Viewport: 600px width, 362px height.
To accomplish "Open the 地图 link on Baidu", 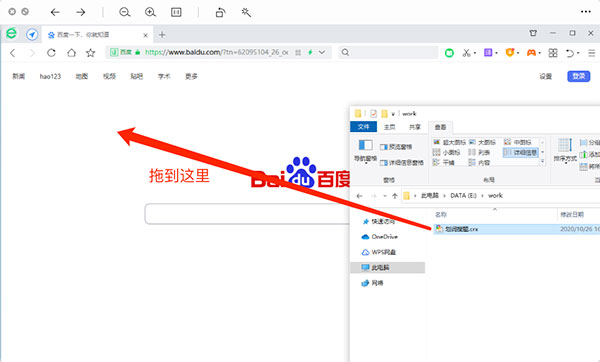I will pyautogui.click(x=82, y=76).
